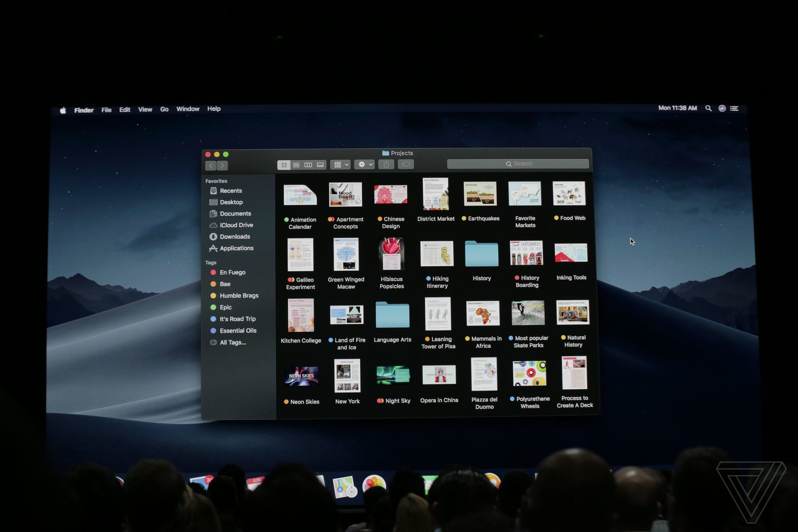Click the Action gear icon in toolbar
This screenshot has width=798, height=532.
[x=363, y=164]
